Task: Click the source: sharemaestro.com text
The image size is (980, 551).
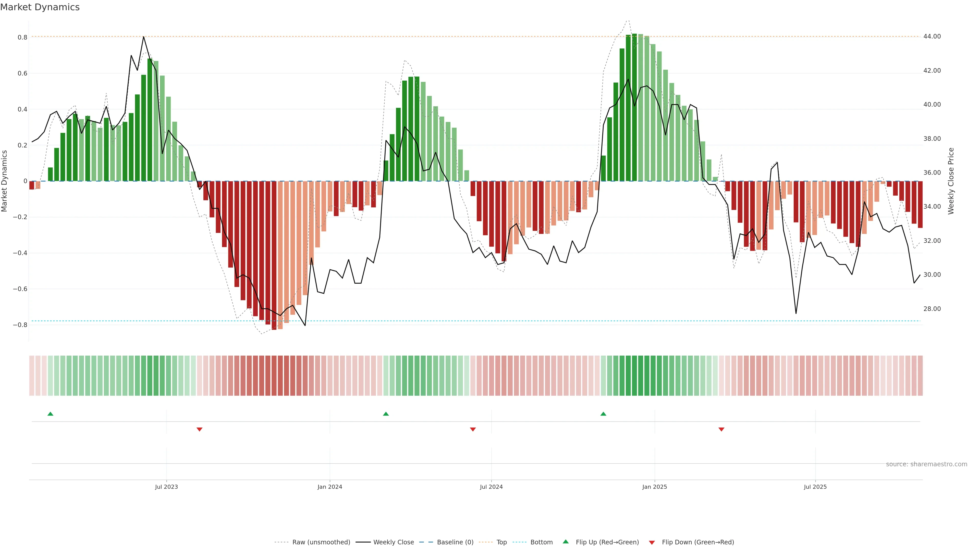Action: (x=926, y=464)
